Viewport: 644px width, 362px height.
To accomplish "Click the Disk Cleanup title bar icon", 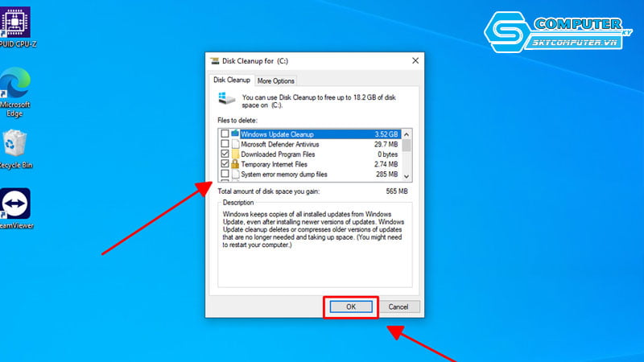I will [213, 60].
